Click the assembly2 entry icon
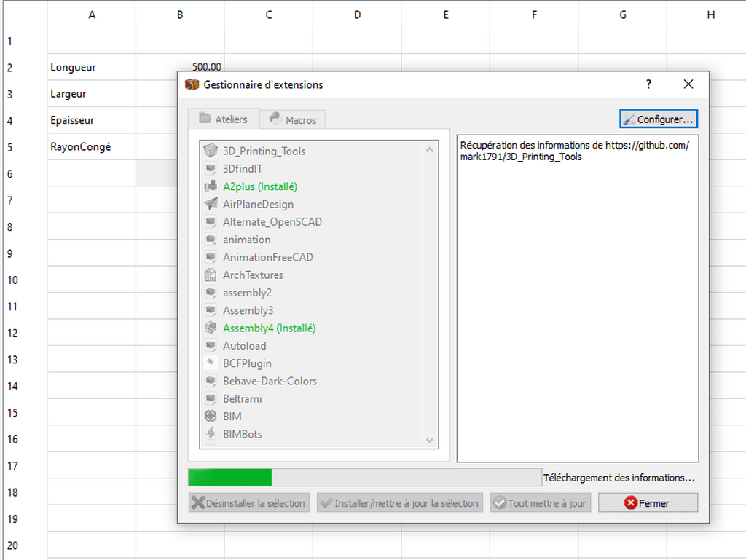Viewport: 746px width, 560px height. pyautogui.click(x=211, y=292)
